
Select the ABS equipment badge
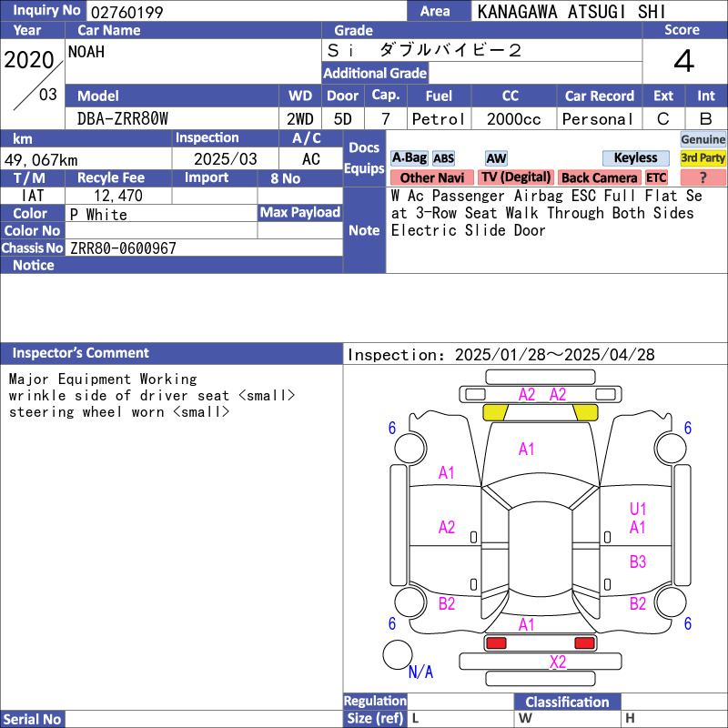point(443,158)
